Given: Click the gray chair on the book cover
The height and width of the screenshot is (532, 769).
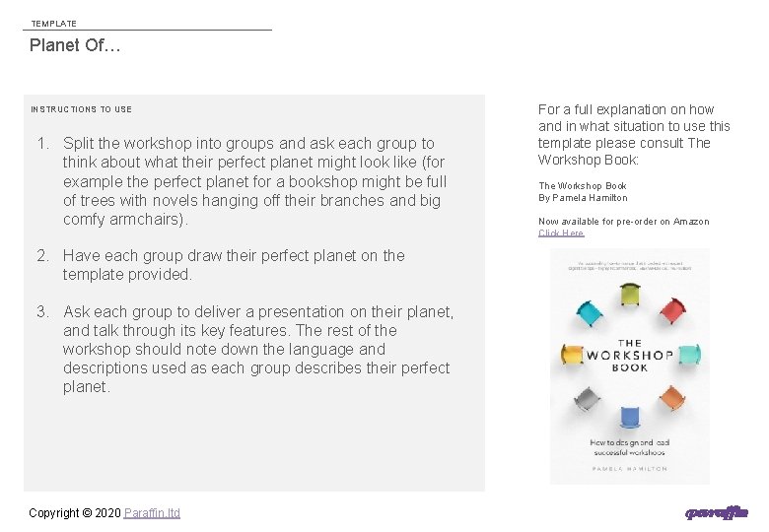Looking at the screenshot, I should coord(587,398).
